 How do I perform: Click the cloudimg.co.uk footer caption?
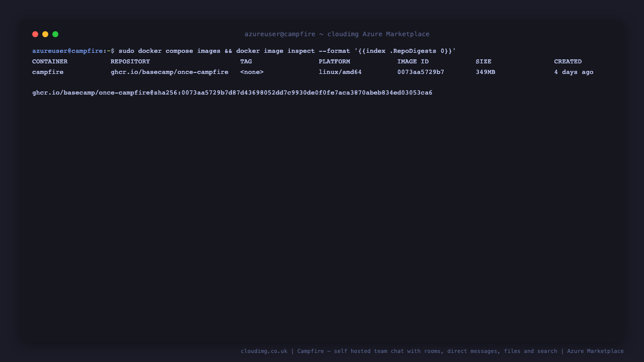tap(432, 351)
